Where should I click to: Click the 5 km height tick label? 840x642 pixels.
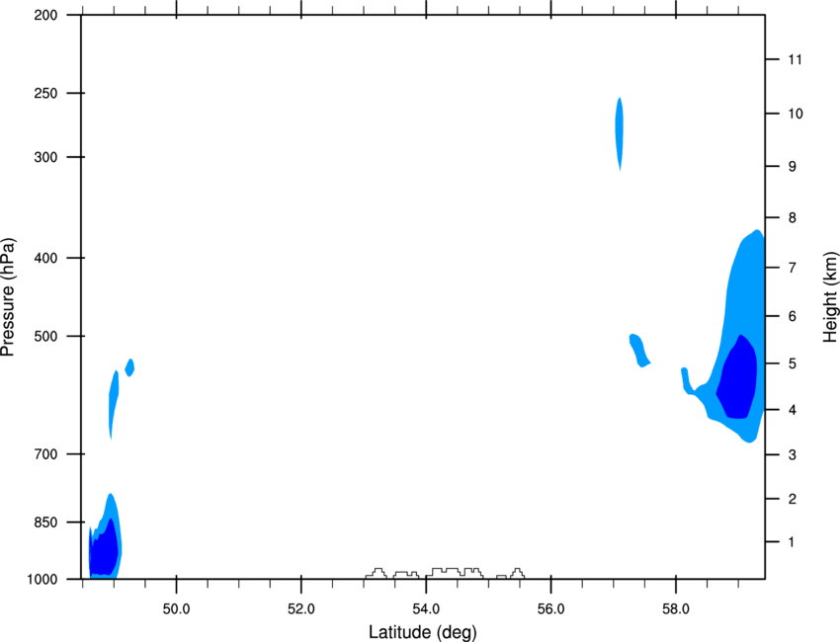click(x=793, y=363)
